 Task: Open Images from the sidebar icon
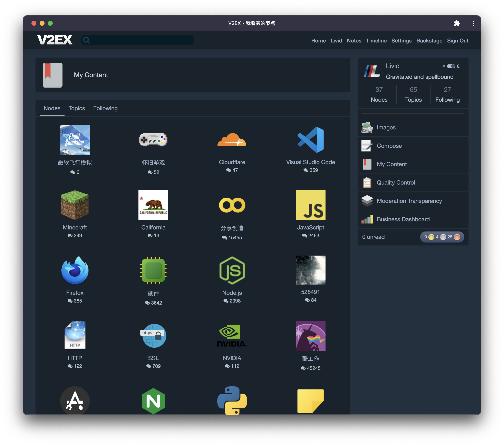(x=367, y=127)
